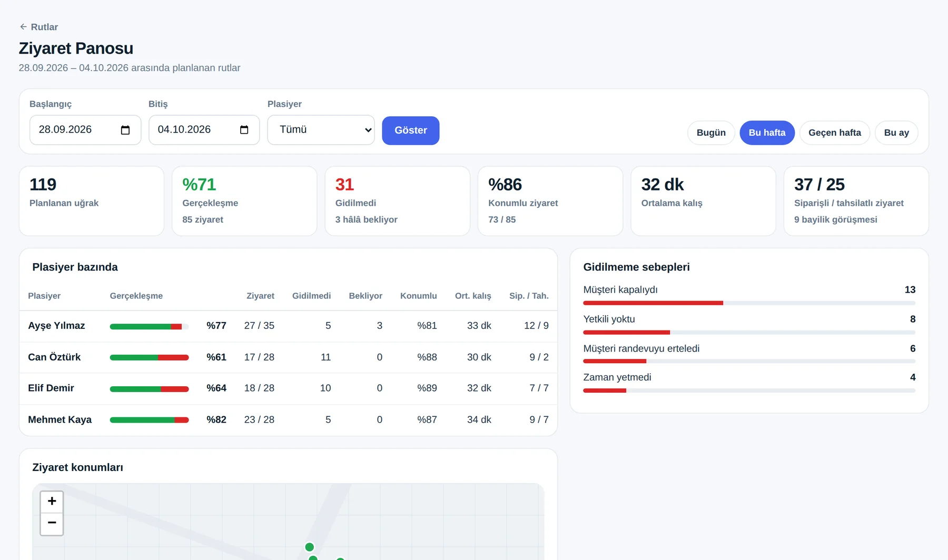This screenshot has width=948, height=560.
Task: Select the Mehmet Kaya row name
Action: (60, 420)
